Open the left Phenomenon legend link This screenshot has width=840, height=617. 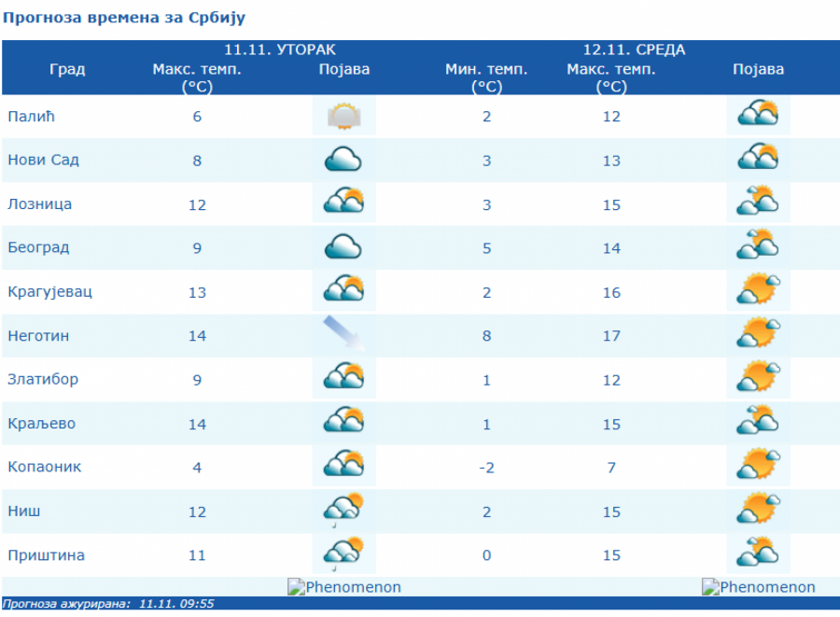coord(350,587)
